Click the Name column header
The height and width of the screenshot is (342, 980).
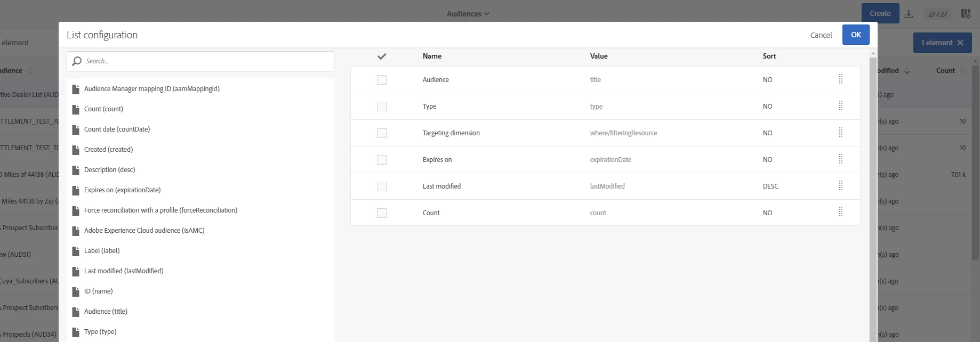[x=432, y=56]
